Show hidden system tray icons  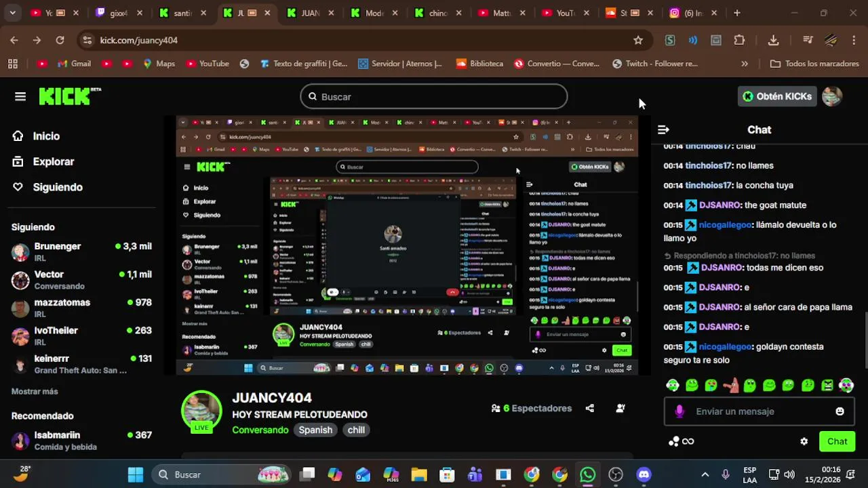(x=705, y=474)
